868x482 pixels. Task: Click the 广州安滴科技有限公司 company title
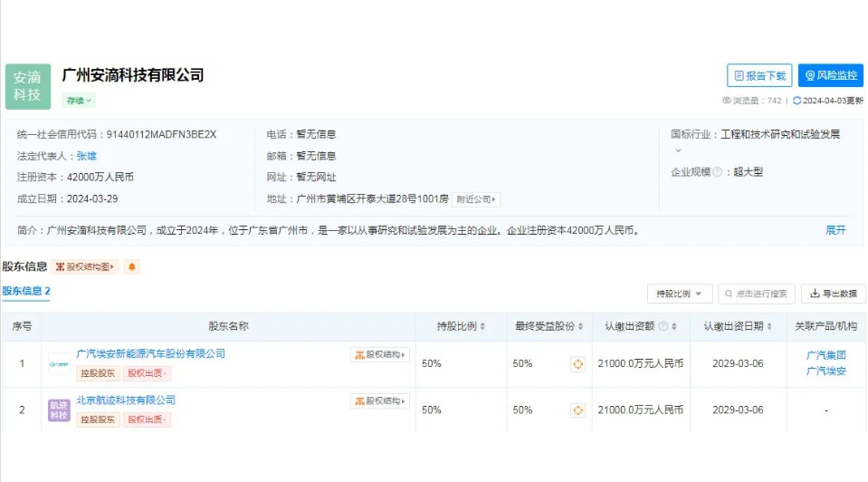(133, 75)
